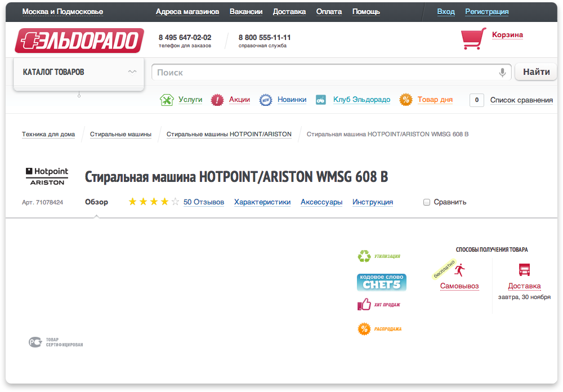The image size is (563, 392).
Task: Click the orange Распродажа percent icon
Action: pos(364,329)
